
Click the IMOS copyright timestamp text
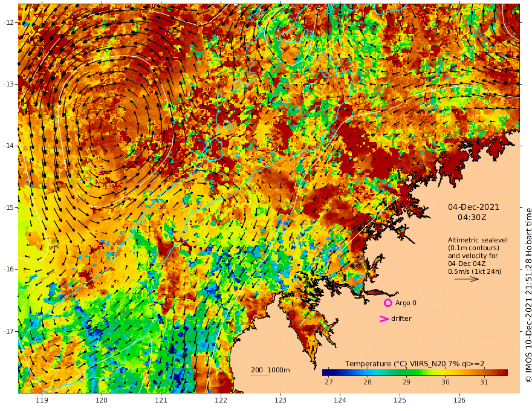pos(528,295)
